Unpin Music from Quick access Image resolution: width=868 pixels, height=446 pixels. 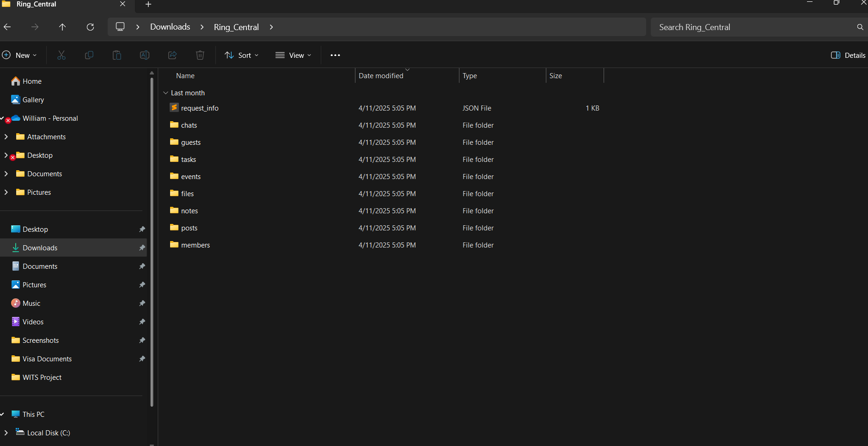click(142, 303)
